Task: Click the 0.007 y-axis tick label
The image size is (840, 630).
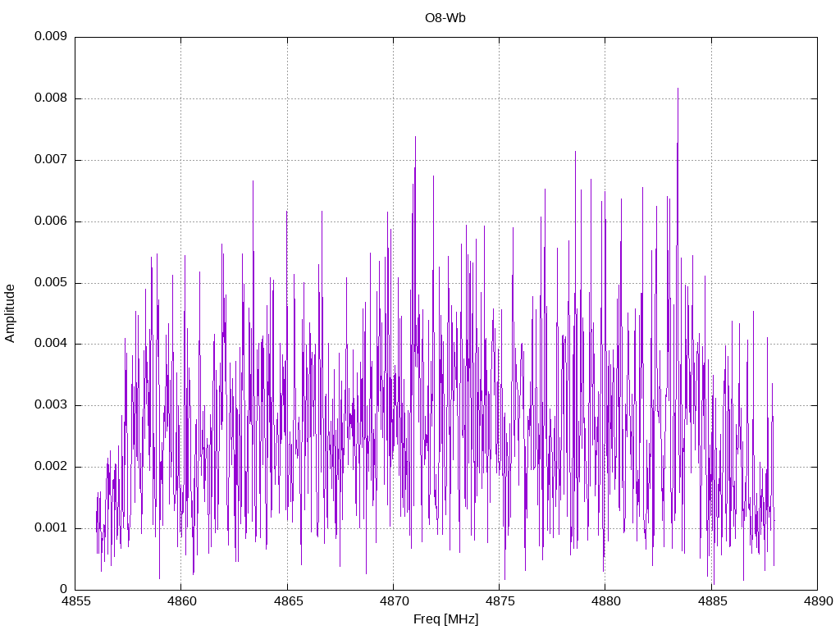Action: (51, 160)
